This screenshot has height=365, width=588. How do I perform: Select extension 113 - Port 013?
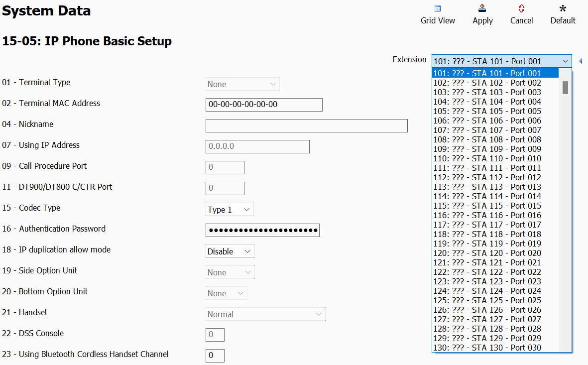495,187
